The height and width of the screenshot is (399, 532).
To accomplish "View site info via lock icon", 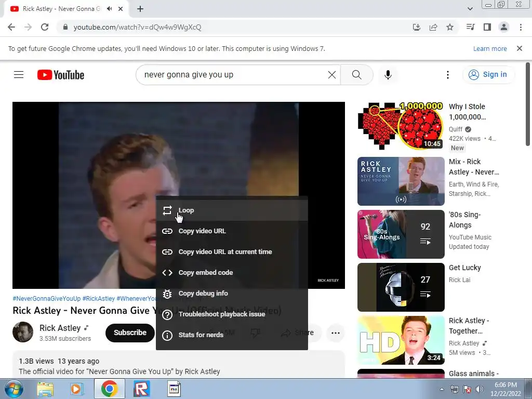I will point(65,27).
